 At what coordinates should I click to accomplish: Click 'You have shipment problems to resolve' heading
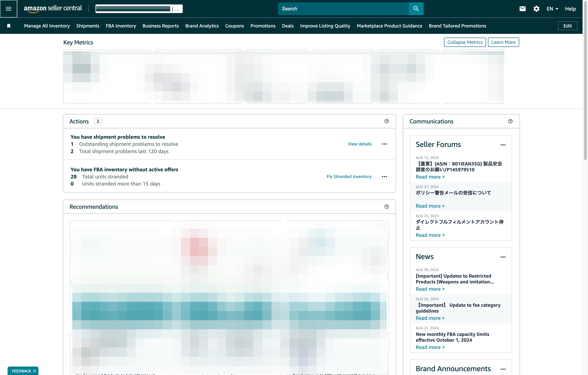118,137
